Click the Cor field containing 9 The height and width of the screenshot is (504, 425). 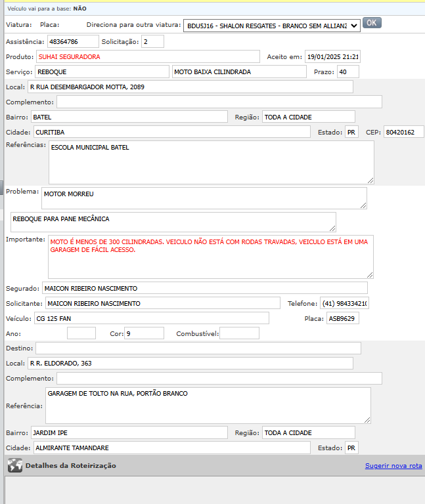144,333
